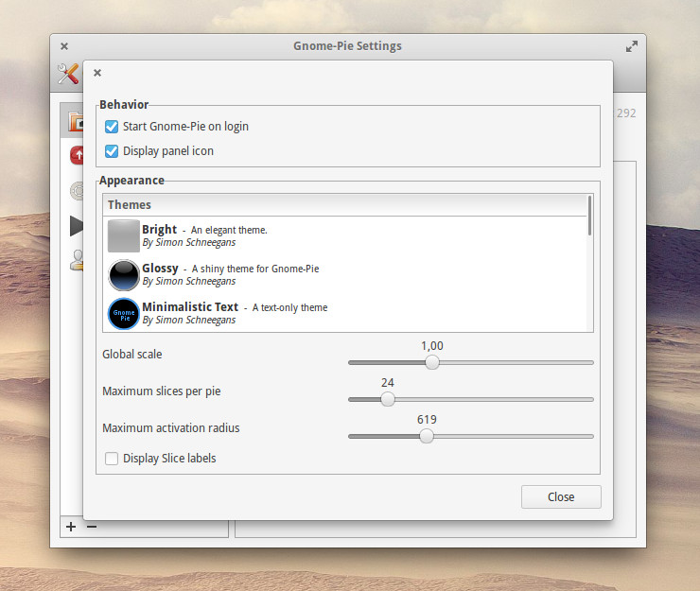Click the 1,00 scale value
The width and height of the screenshot is (700, 591).
tap(432, 346)
